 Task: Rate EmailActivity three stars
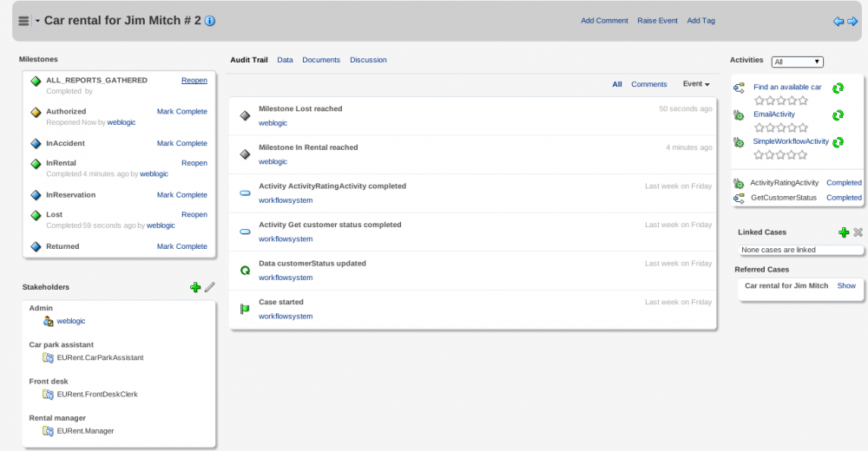click(x=781, y=127)
